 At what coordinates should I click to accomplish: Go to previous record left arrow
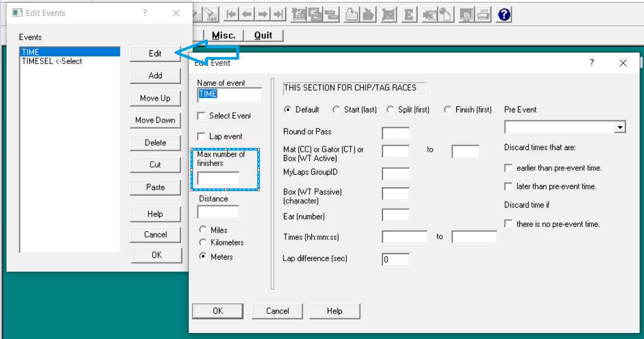click(x=247, y=15)
